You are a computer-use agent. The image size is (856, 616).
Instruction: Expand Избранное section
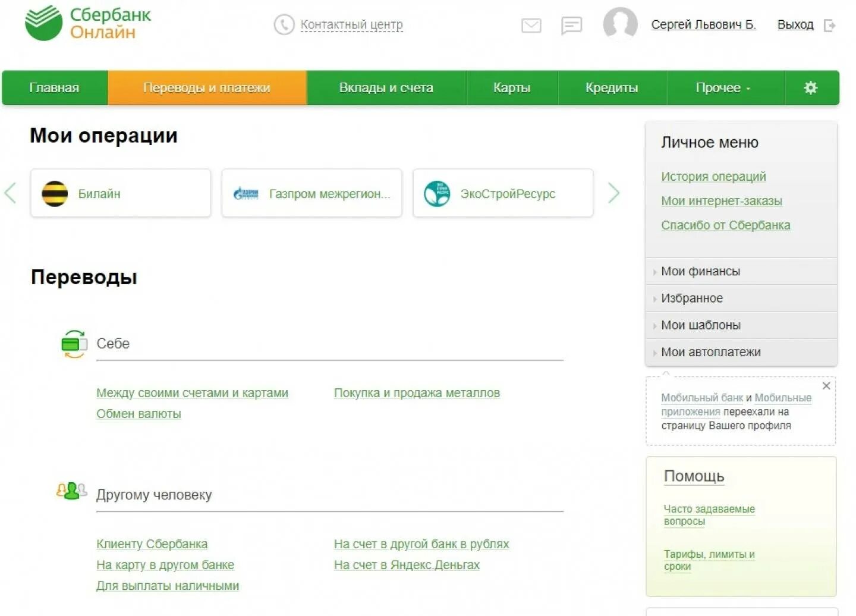click(741, 298)
